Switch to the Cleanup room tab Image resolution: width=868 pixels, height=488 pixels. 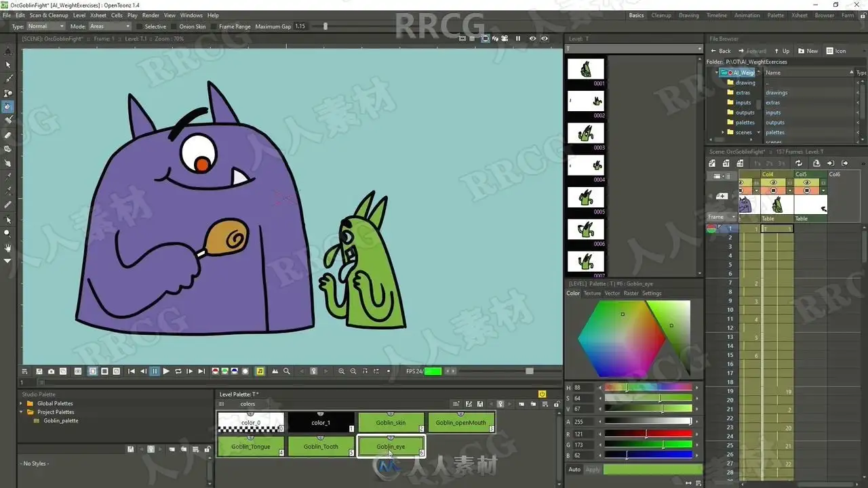(661, 15)
